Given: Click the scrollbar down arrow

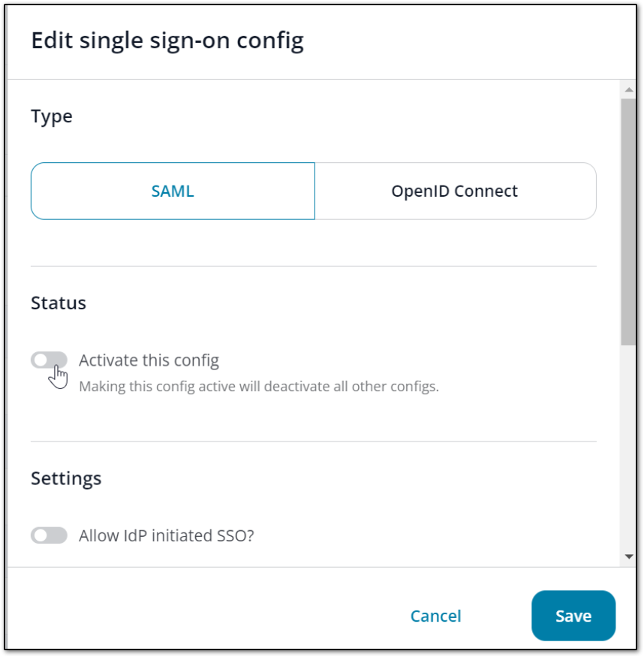Looking at the screenshot, I should point(628,556).
